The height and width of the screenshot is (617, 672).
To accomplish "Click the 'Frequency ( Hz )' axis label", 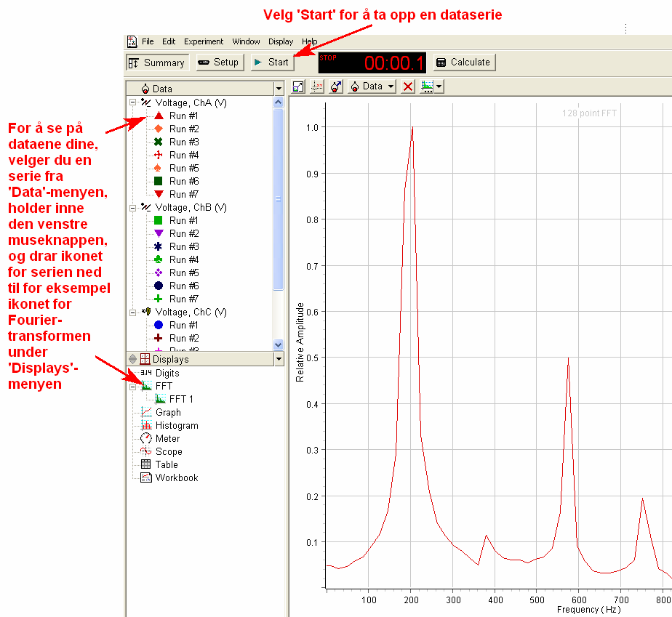I will point(588,609).
